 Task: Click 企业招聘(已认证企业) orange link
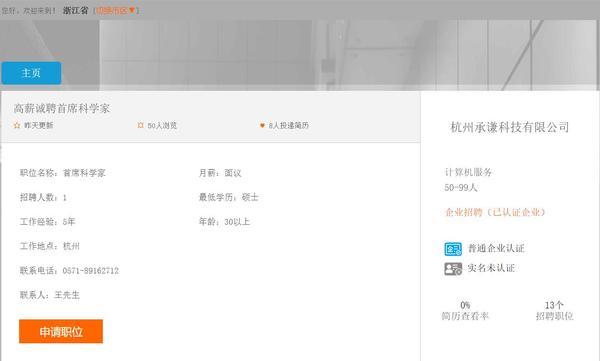[x=495, y=212]
